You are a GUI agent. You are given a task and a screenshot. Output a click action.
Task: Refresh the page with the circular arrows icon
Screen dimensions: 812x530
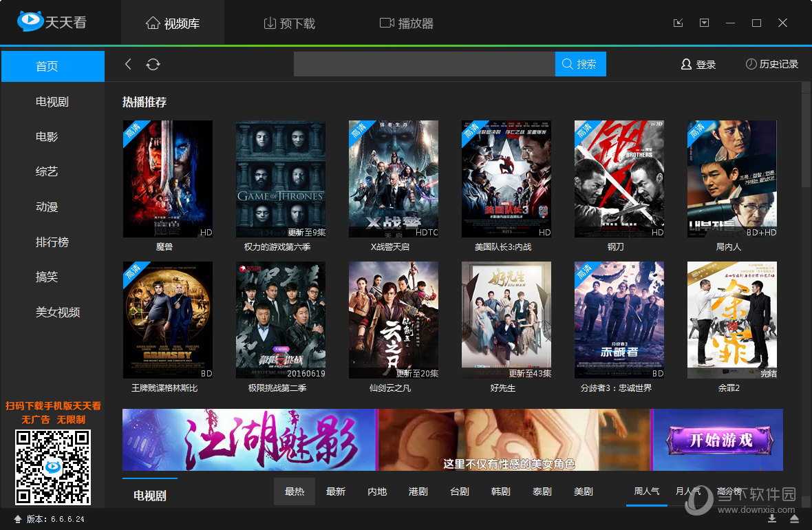[x=153, y=64]
